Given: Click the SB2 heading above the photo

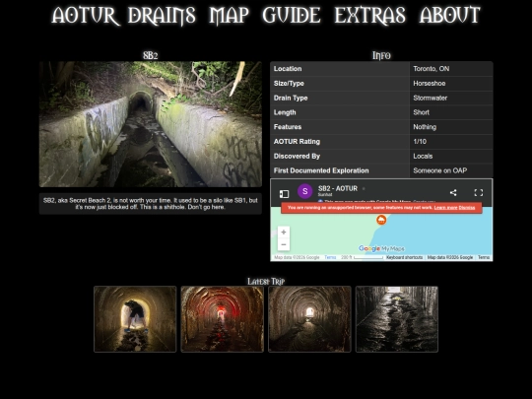Looking at the screenshot, I should (x=151, y=55).
